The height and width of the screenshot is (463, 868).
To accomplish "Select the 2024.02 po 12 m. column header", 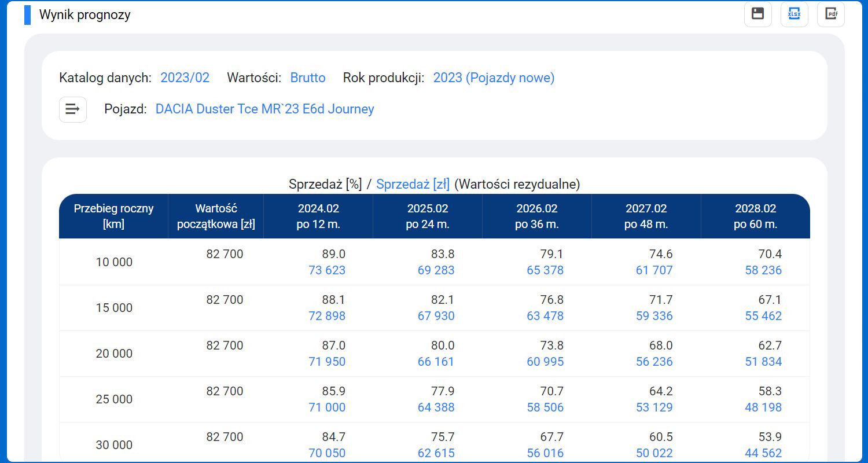I will 318,216.
